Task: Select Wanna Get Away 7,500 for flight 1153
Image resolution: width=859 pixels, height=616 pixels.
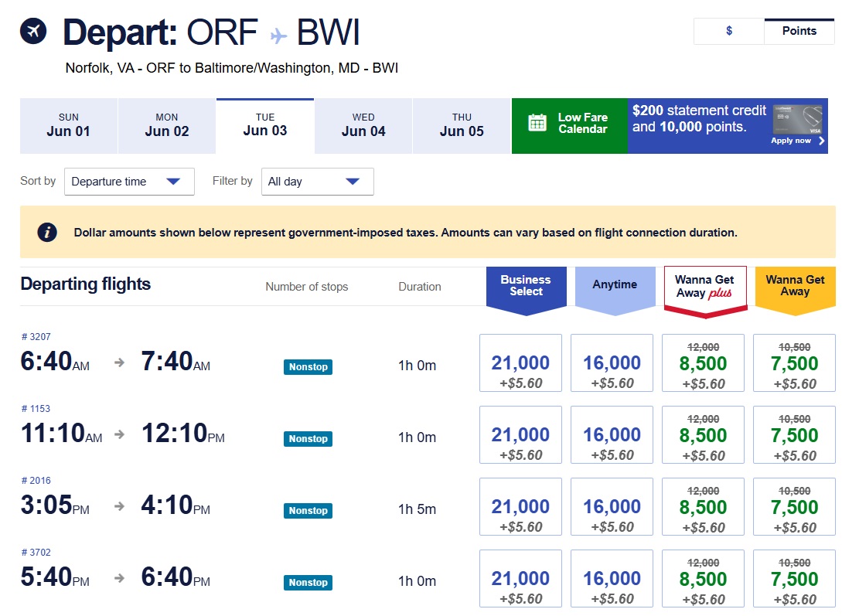Action: pos(794,435)
